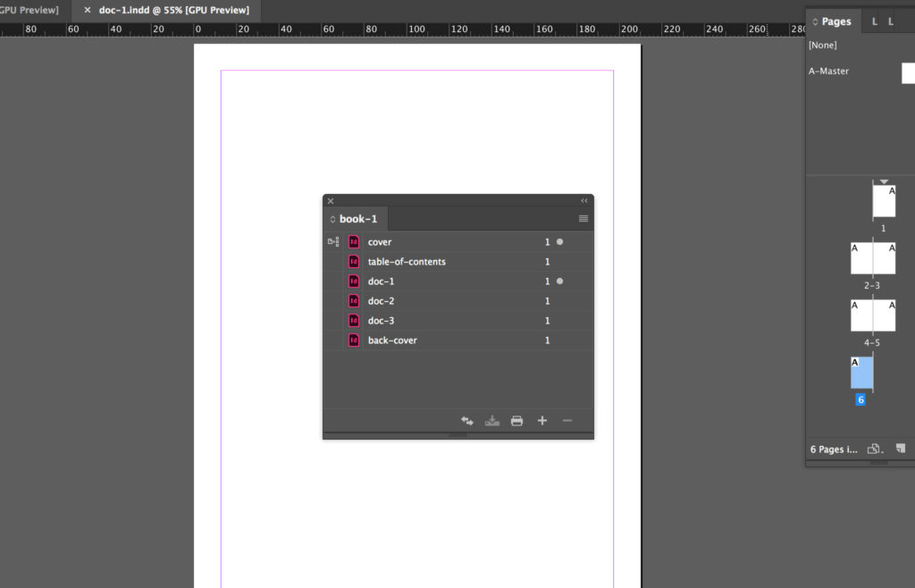Image resolution: width=915 pixels, height=588 pixels.
Task: Add documents to the book with plus icon
Action: coord(541,420)
